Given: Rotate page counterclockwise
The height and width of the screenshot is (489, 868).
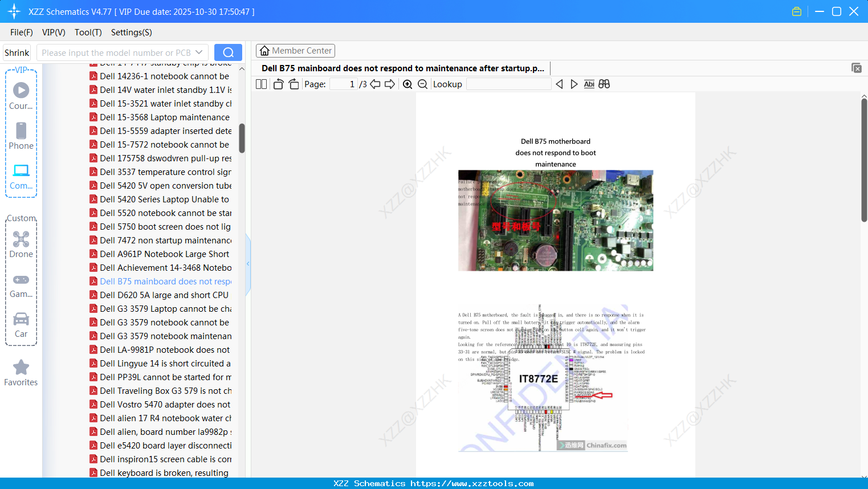Looking at the screenshot, I should click(x=278, y=84).
